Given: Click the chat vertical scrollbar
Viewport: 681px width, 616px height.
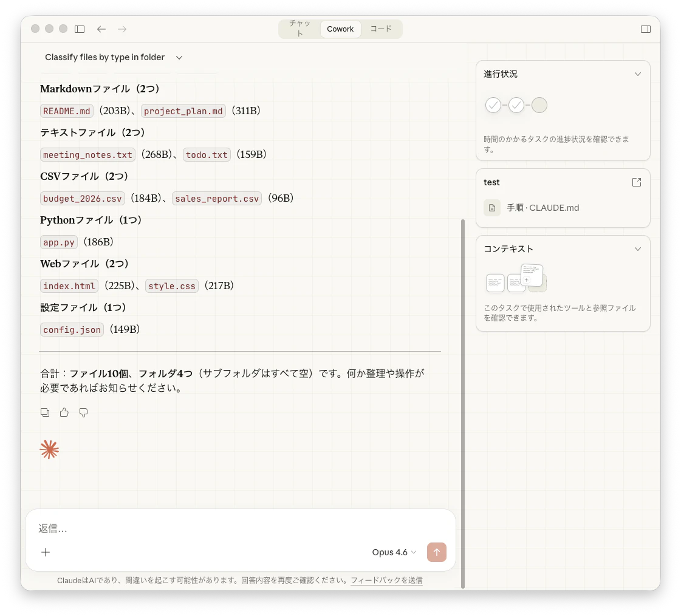Looking at the screenshot, I should (462, 403).
